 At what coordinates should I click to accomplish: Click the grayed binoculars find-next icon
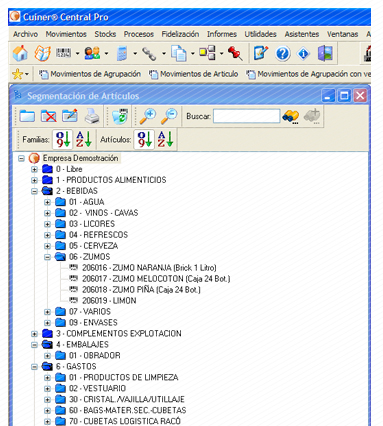(312, 117)
